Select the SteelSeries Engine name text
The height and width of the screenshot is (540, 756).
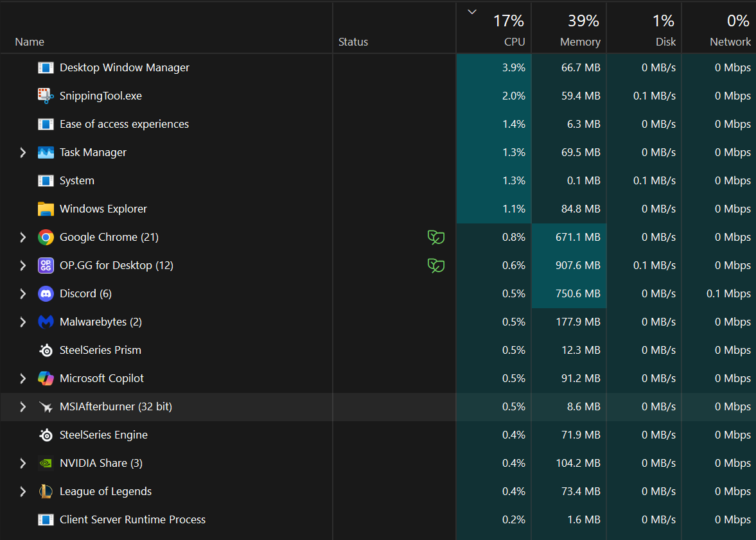point(103,435)
